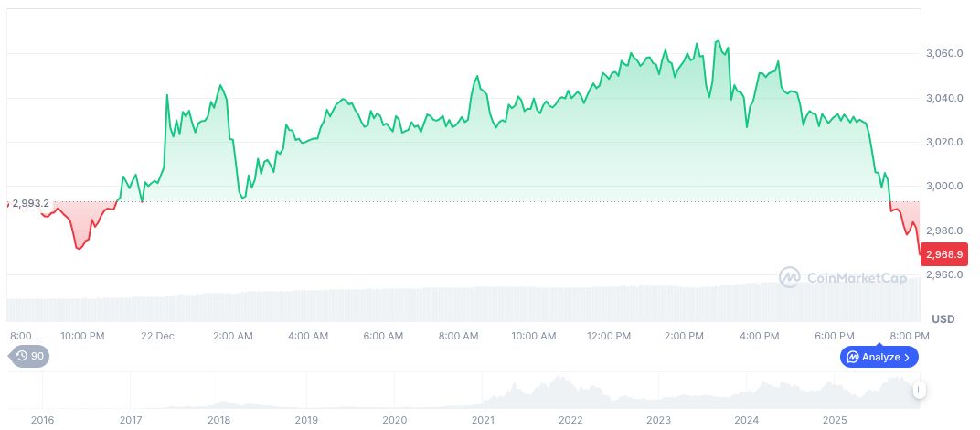This screenshot has height=430, width=980.
Task: Select 2018 on the overview timeline
Action: point(218,419)
